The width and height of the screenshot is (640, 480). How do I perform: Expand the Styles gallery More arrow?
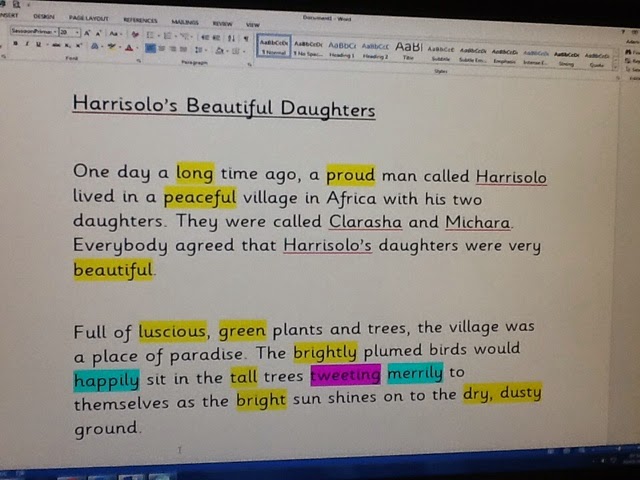click(x=615, y=65)
